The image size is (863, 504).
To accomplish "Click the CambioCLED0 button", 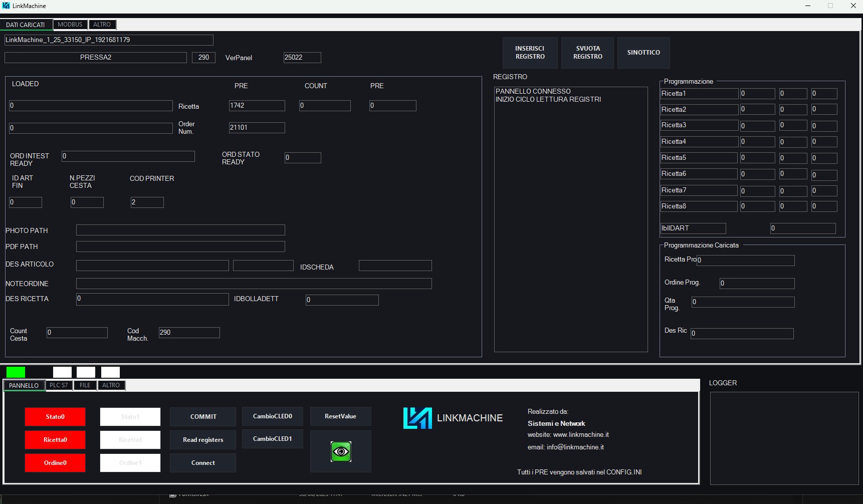I will click(272, 416).
